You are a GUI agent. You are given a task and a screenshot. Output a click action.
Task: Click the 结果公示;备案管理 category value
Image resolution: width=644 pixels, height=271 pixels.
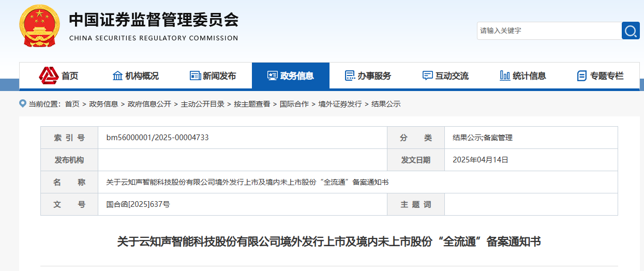click(x=483, y=138)
